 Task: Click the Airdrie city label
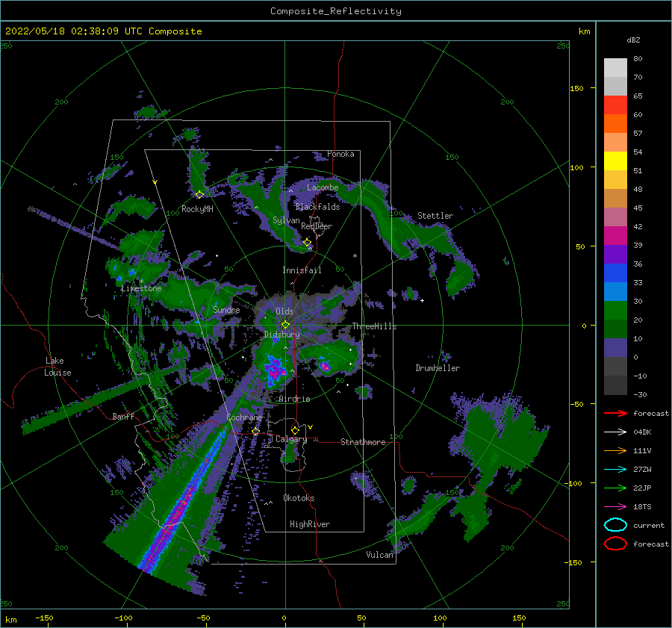294,399
